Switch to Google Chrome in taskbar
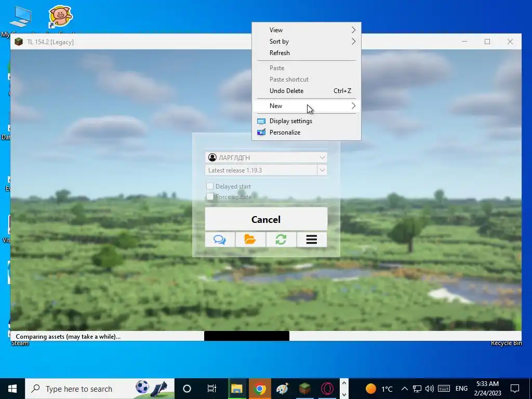Viewport: 532px width, 399px height. pyautogui.click(x=260, y=389)
